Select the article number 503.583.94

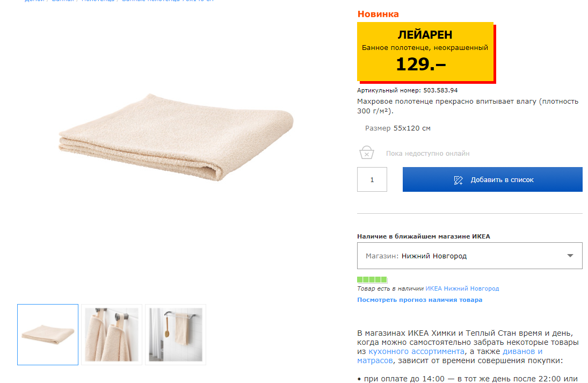pos(440,90)
